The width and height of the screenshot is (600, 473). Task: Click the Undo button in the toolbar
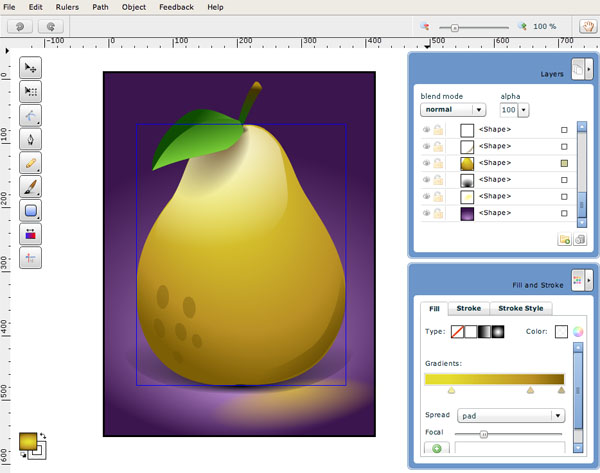(x=21, y=28)
